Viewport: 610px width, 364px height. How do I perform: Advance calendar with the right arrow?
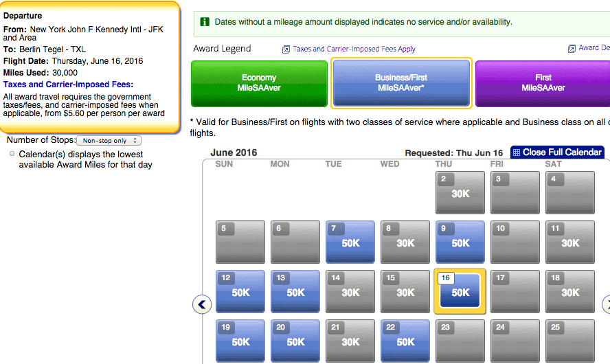606,304
